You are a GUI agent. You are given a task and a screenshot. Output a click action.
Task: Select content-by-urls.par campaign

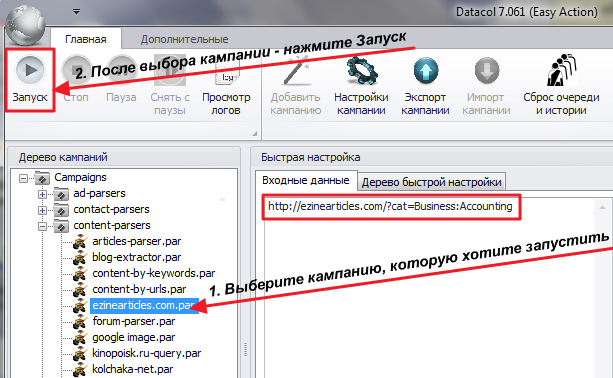point(139,289)
